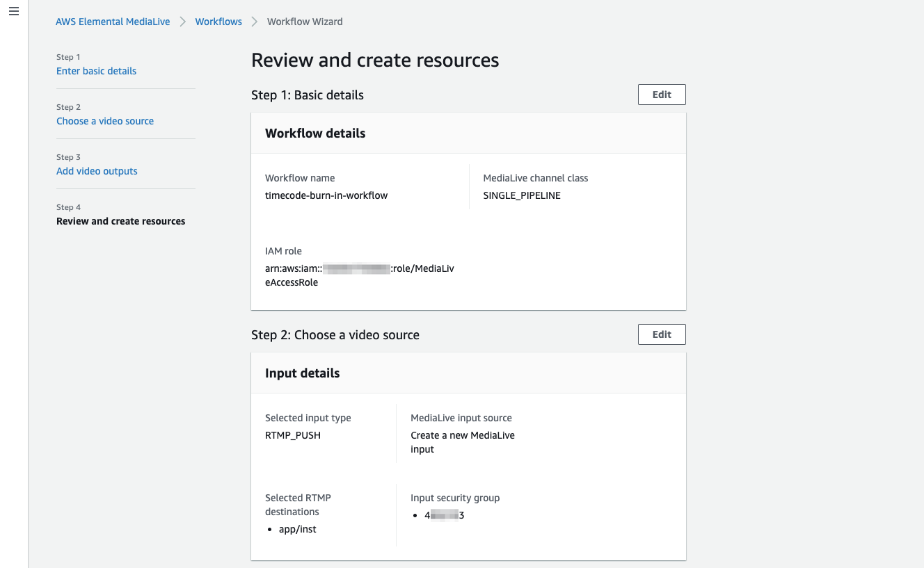Image resolution: width=924 pixels, height=568 pixels.
Task: Click the 'timecode-burn-in-workflow' workflow name
Action: (326, 195)
